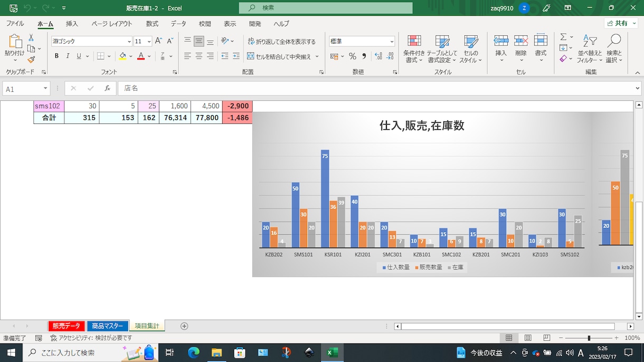Align text to top
644x362 pixels.
[187, 41]
